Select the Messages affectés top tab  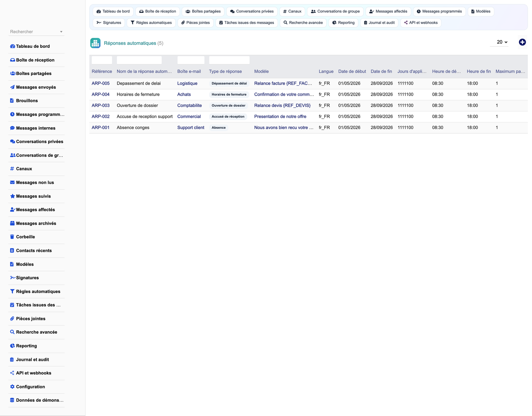(x=388, y=11)
